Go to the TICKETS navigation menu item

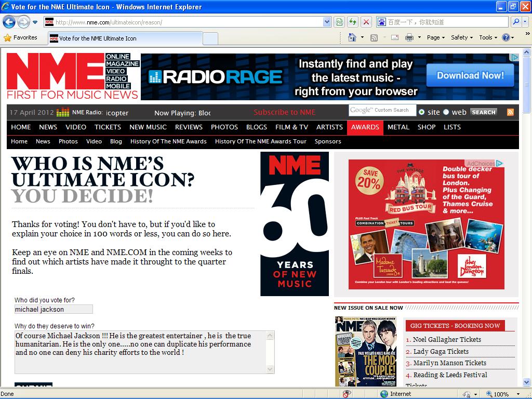coord(108,127)
